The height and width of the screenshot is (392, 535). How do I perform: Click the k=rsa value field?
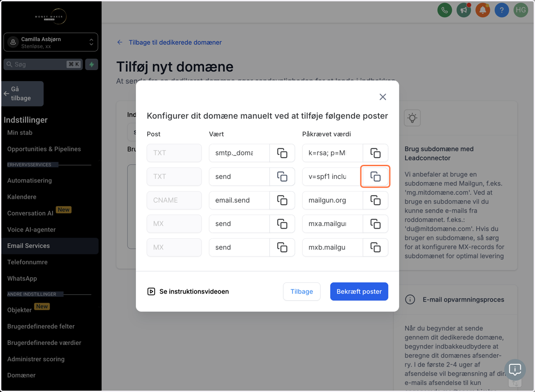click(333, 153)
